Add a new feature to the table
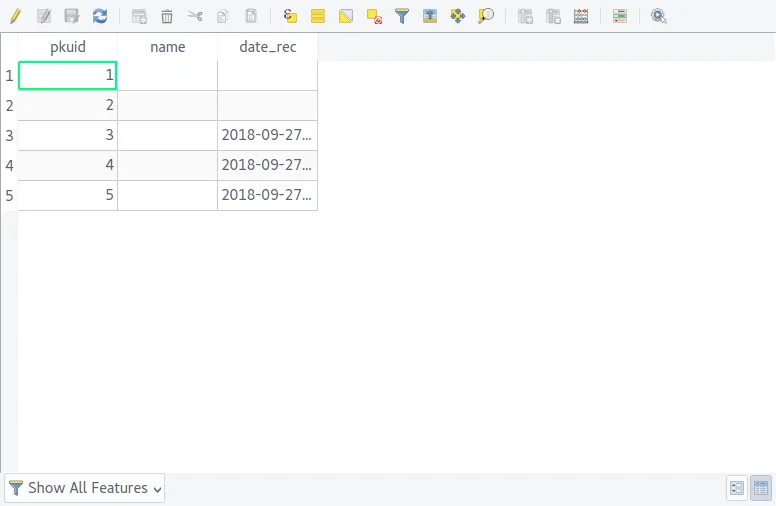Image resolution: width=776 pixels, height=506 pixels. (139, 16)
